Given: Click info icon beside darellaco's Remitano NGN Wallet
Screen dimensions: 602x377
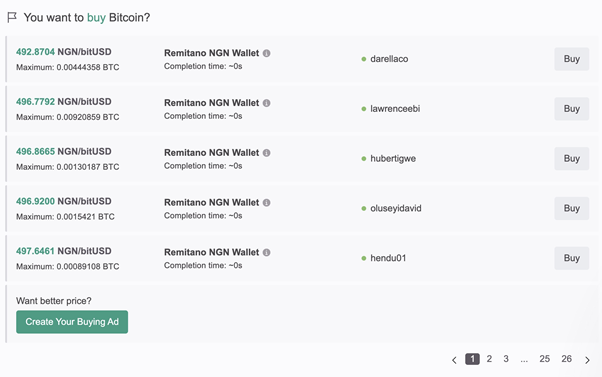Looking at the screenshot, I should [x=266, y=53].
